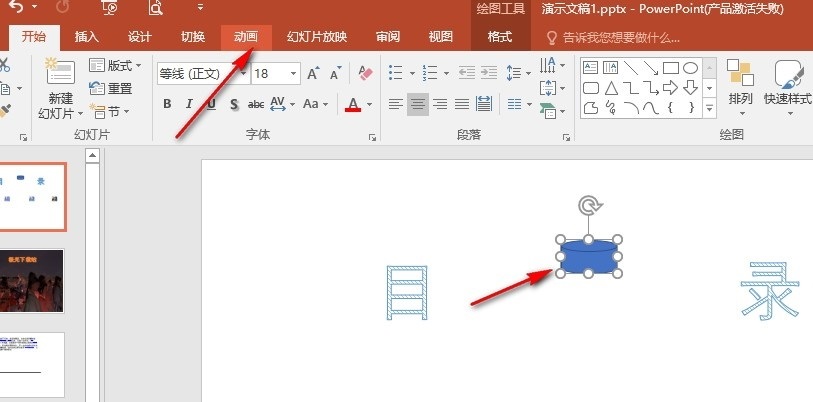Enable center text alignment

coord(418,104)
